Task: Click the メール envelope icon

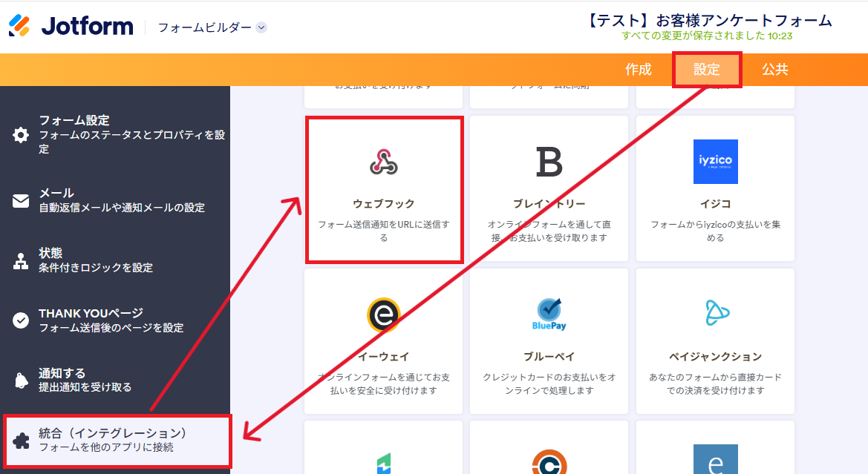Action: coord(21,200)
